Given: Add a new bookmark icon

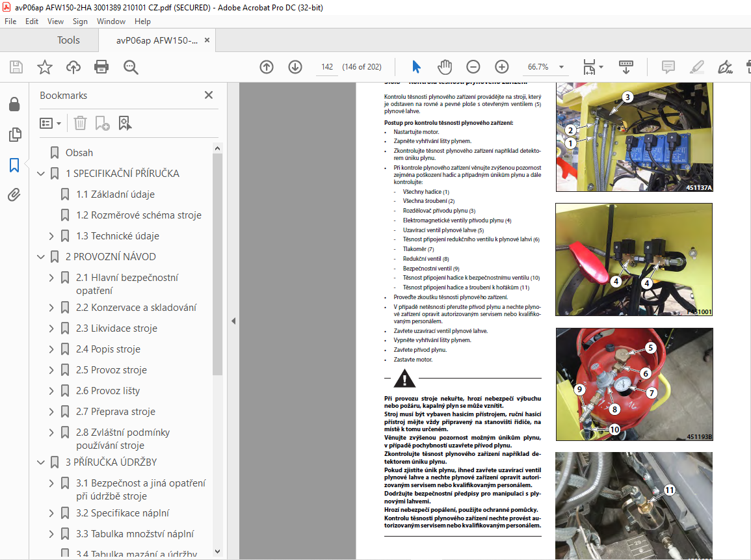Looking at the screenshot, I should pos(102,124).
